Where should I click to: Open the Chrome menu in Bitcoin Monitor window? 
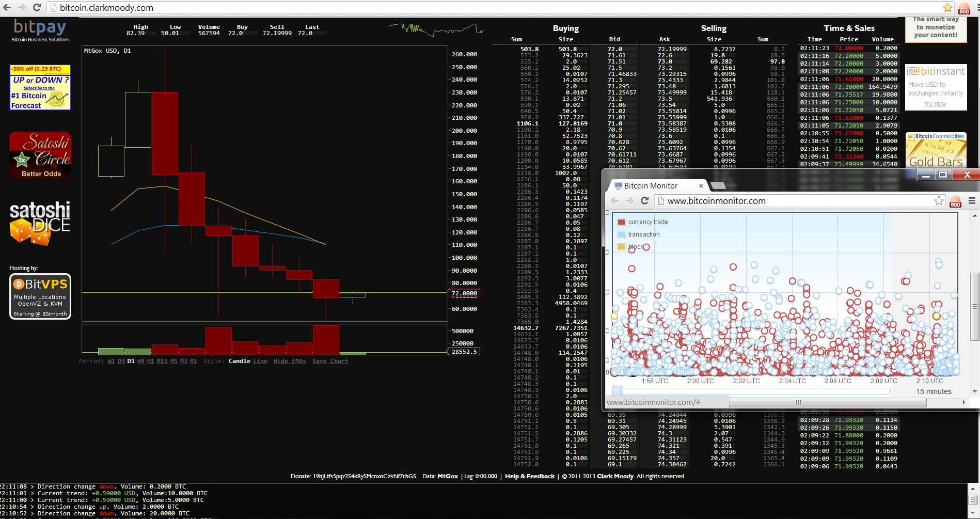(971, 201)
